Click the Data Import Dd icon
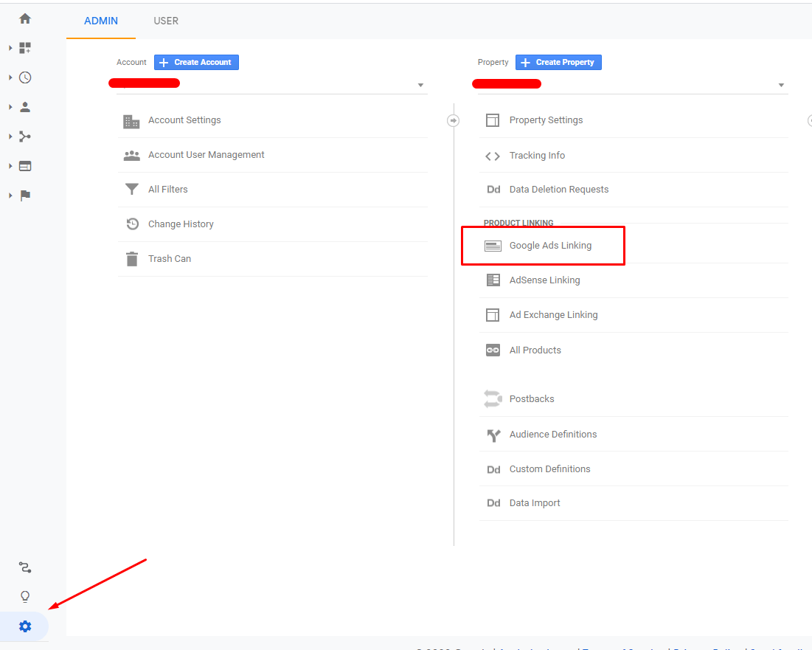The height and width of the screenshot is (650, 812). point(493,503)
